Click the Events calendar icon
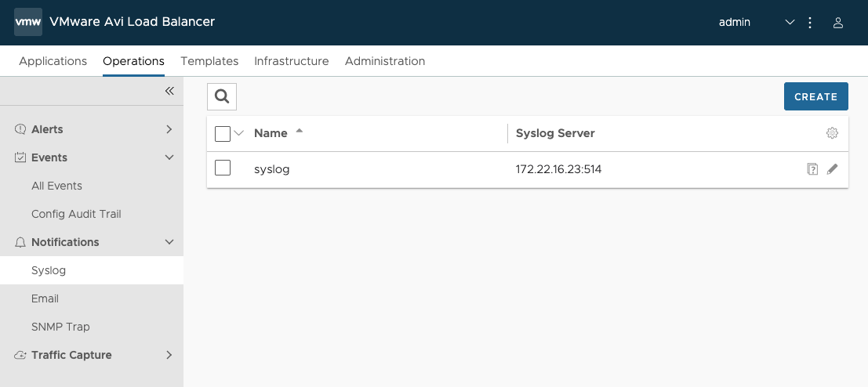Viewport: 868px width, 387px height. [x=20, y=157]
